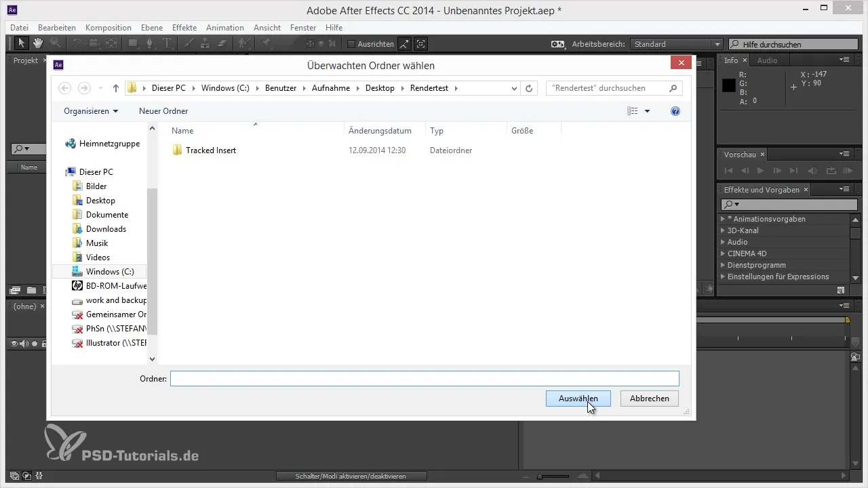
Task: Open the Komposition menu
Action: [108, 28]
